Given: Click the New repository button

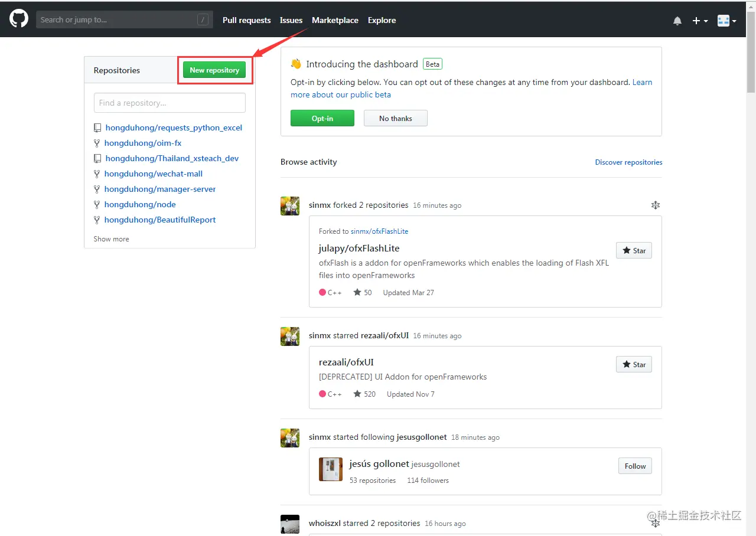Looking at the screenshot, I should point(214,70).
